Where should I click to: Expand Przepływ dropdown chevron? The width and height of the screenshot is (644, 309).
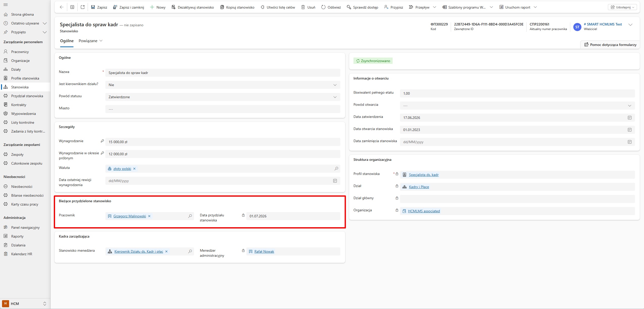point(435,7)
